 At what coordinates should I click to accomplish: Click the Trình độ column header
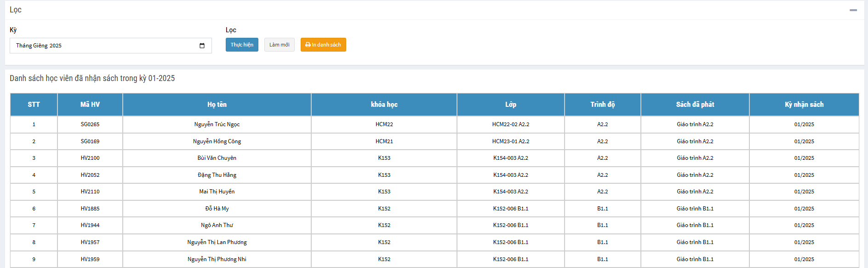pyautogui.click(x=602, y=105)
